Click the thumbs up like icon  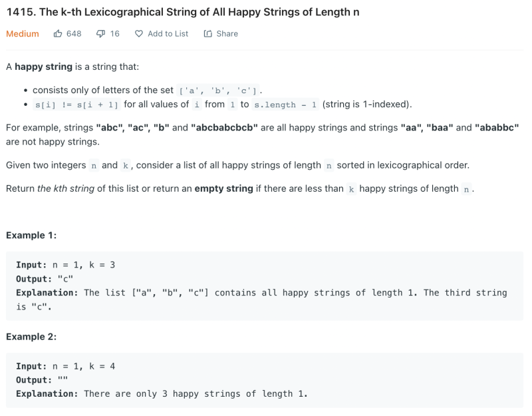[58, 33]
